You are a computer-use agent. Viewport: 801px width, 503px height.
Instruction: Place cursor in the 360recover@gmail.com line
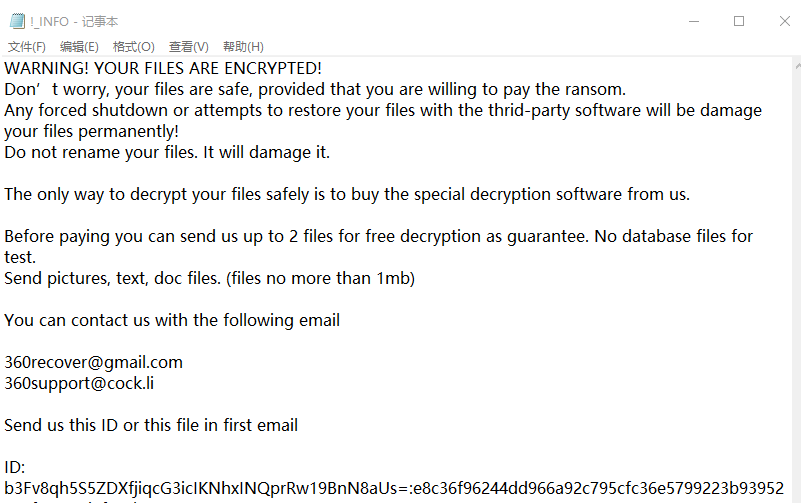93,362
